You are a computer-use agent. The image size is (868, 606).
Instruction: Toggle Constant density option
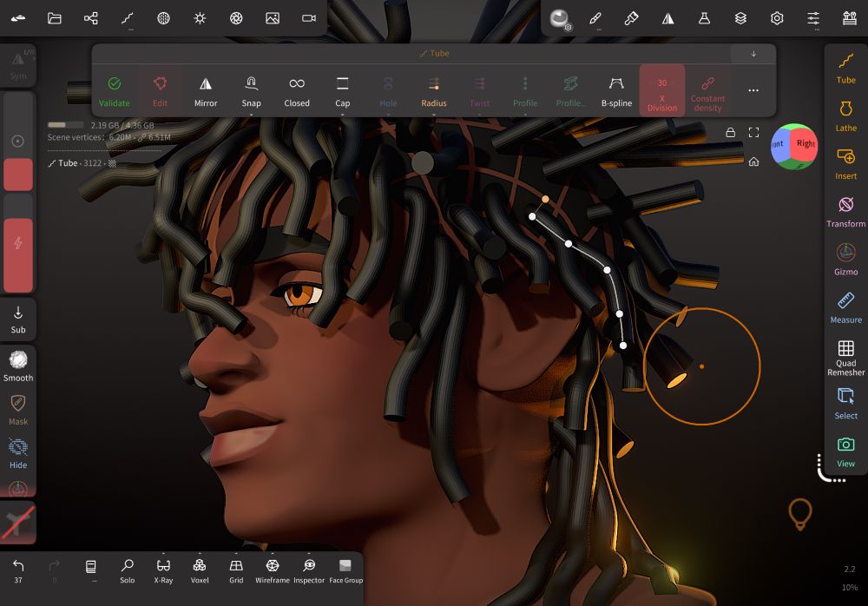point(707,91)
